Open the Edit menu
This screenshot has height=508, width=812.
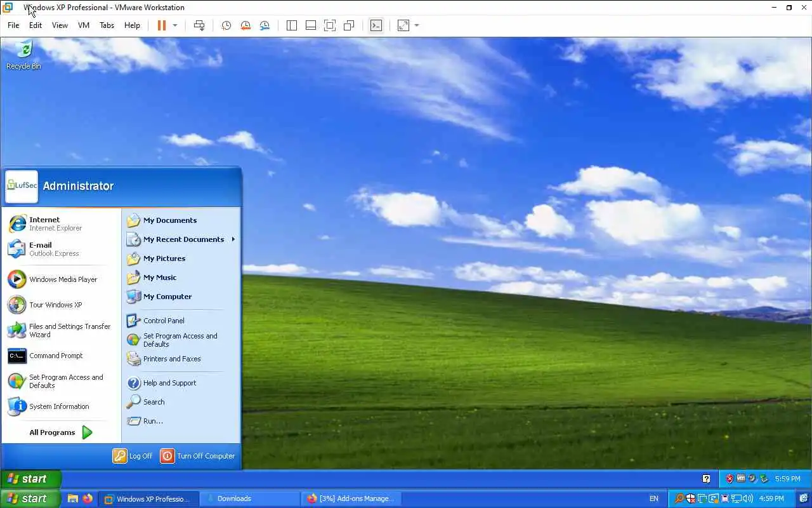point(36,25)
